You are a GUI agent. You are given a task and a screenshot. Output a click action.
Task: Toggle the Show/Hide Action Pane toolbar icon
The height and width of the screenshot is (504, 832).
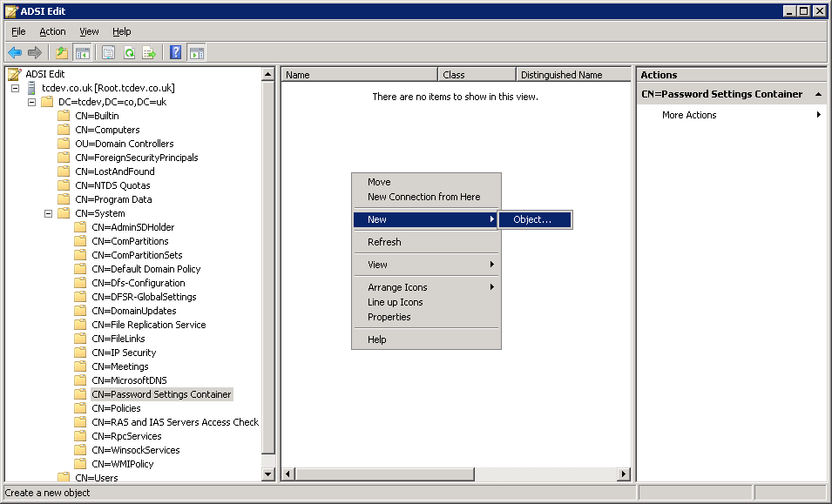click(x=196, y=52)
